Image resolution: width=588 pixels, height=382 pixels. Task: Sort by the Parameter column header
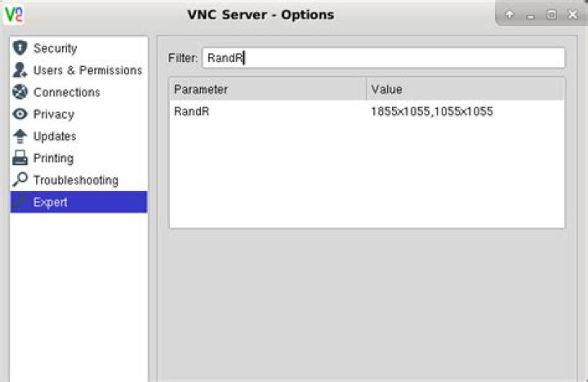pos(268,89)
